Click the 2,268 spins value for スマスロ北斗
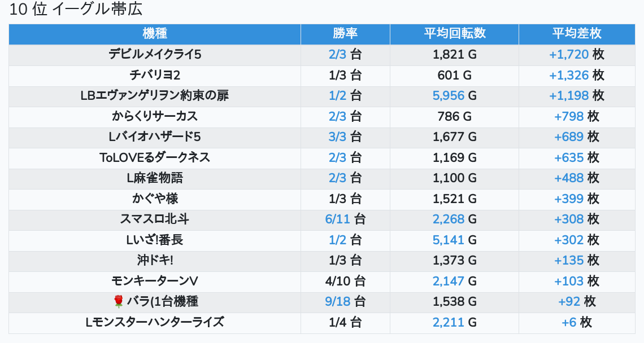 [x=448, y=219]
